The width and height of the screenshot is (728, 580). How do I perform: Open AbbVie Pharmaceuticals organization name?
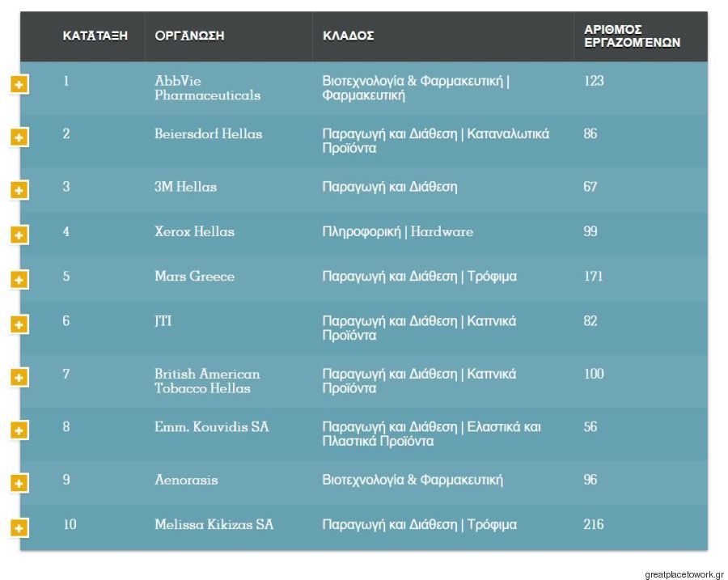207,87
